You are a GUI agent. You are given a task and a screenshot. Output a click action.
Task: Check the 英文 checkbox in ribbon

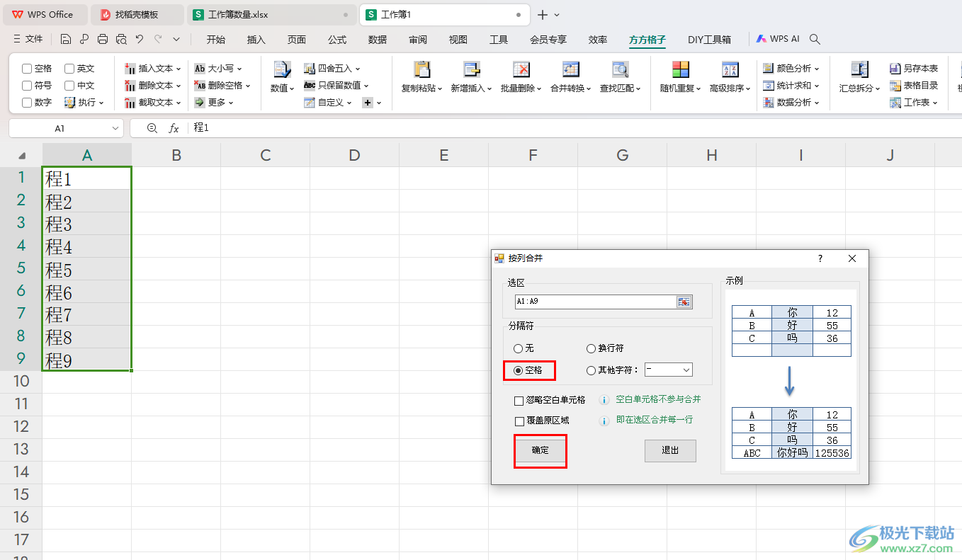(69, 69)
